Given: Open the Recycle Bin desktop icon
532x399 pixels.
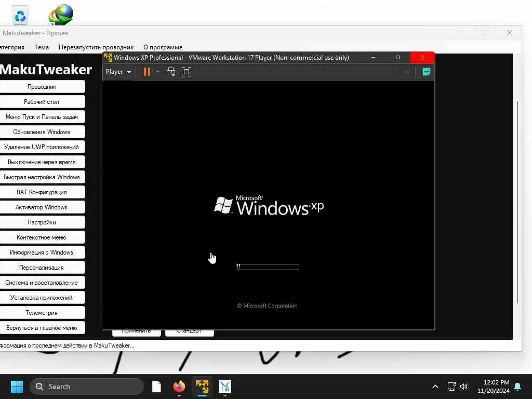Looking at the screenshot, I should click(x=20, y=16).
